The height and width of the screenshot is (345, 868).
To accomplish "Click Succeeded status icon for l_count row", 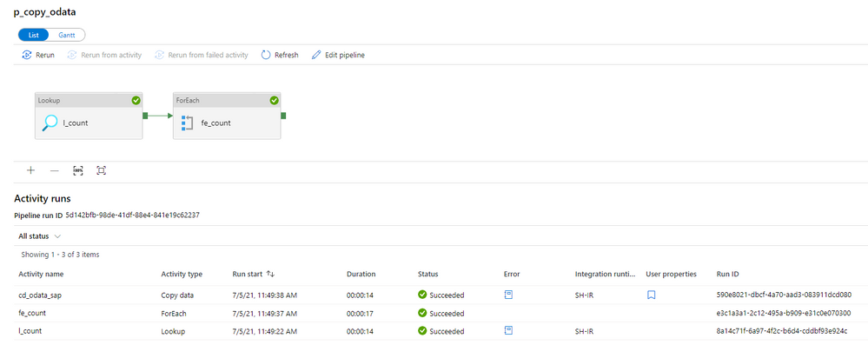I will pyautogui.click(x=421, y=330).
